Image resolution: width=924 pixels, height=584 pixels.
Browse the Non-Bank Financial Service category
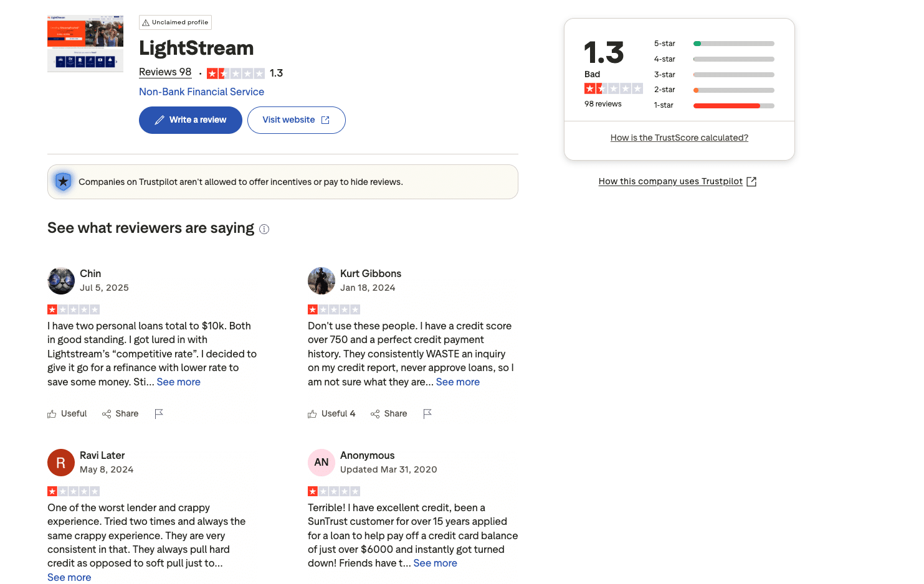201,92
